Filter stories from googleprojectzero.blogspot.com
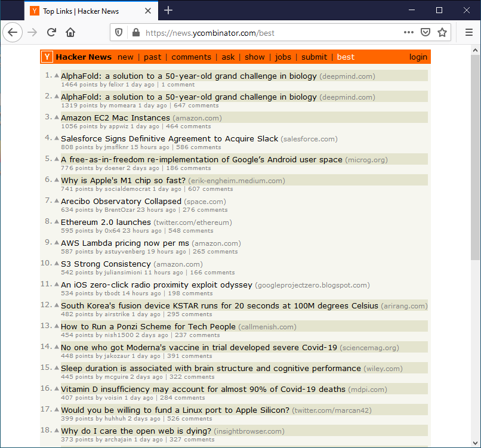The height and width of the screenshot is (448, 481). pyautogui.click(x=312, y=285)
